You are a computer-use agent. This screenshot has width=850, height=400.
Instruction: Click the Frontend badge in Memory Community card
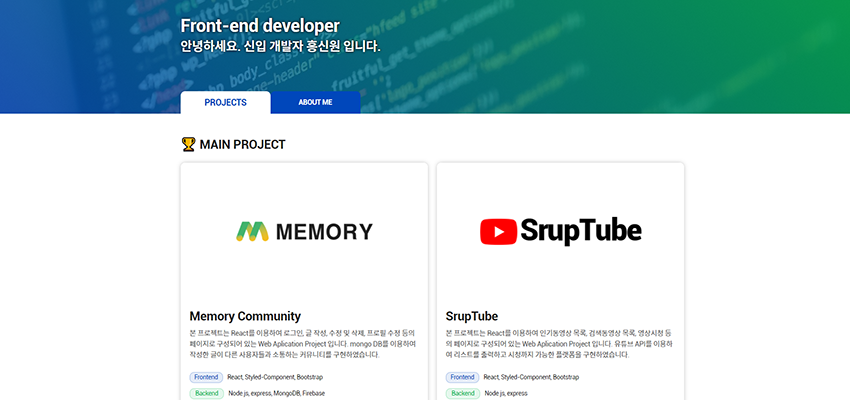tap(206, 377)
